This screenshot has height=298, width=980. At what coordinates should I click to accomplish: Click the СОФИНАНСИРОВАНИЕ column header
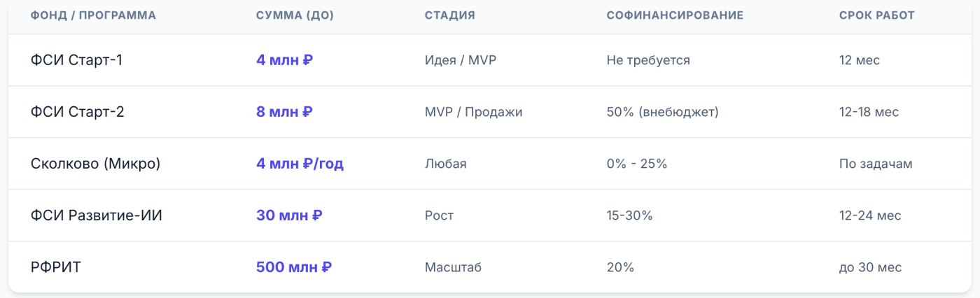pos(675,15)
